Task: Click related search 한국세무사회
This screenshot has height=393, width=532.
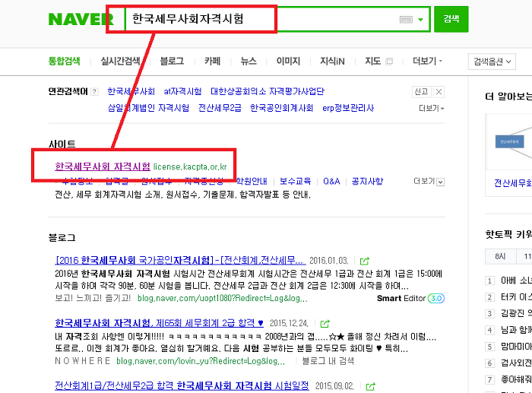Action: [131, 91]
